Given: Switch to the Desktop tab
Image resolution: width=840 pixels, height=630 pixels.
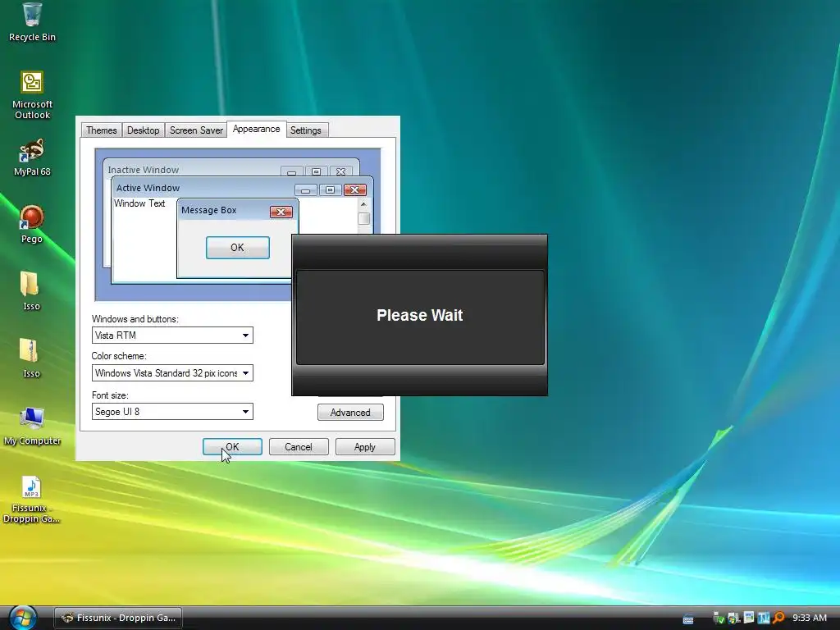Looking at the screenshot, I should click(x=143, y=130).
